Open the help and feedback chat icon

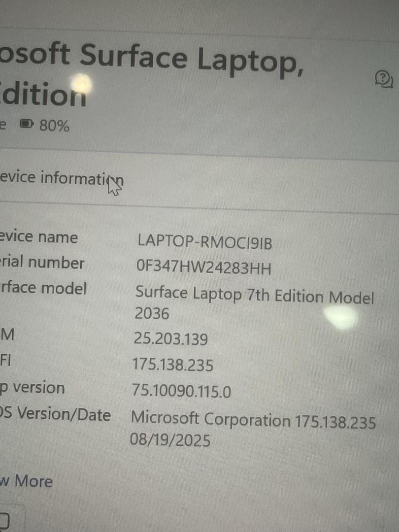384,79
